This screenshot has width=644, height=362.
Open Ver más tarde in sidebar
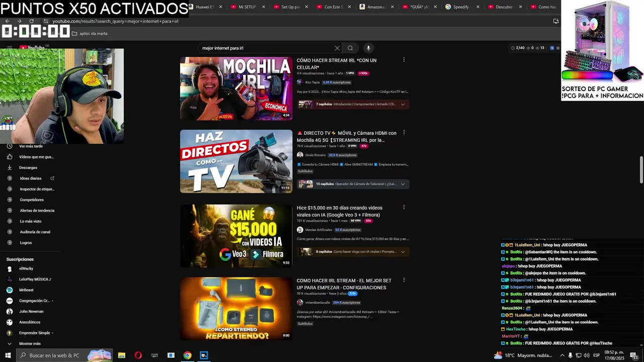coord(30,146)
